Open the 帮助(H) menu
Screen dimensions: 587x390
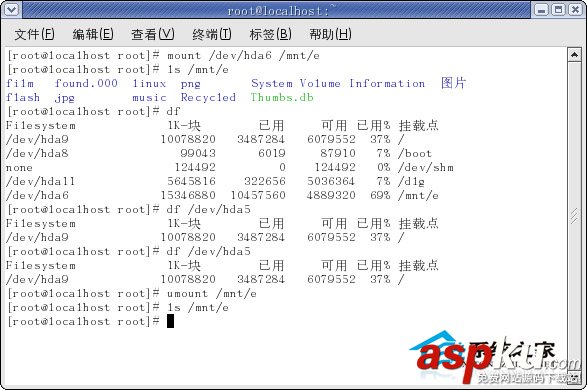pyautogui.click(x=330, y=34)
